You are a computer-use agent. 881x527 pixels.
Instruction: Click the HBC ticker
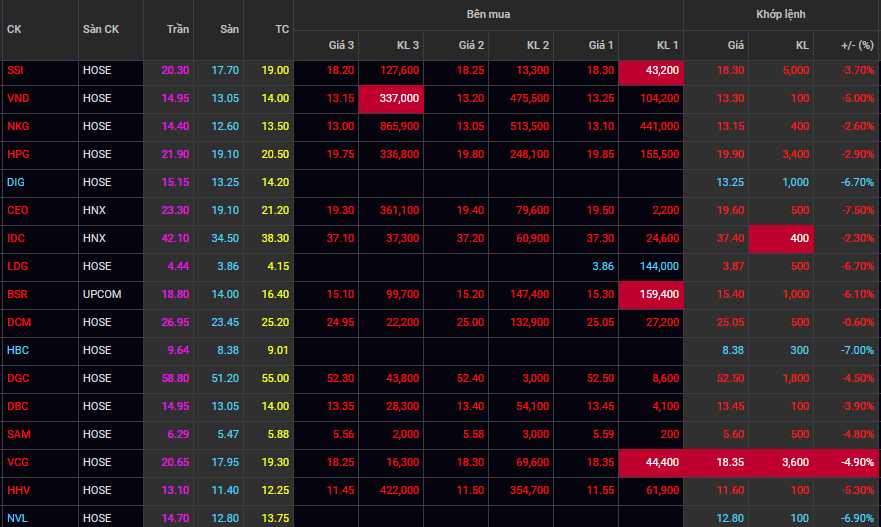17,351
